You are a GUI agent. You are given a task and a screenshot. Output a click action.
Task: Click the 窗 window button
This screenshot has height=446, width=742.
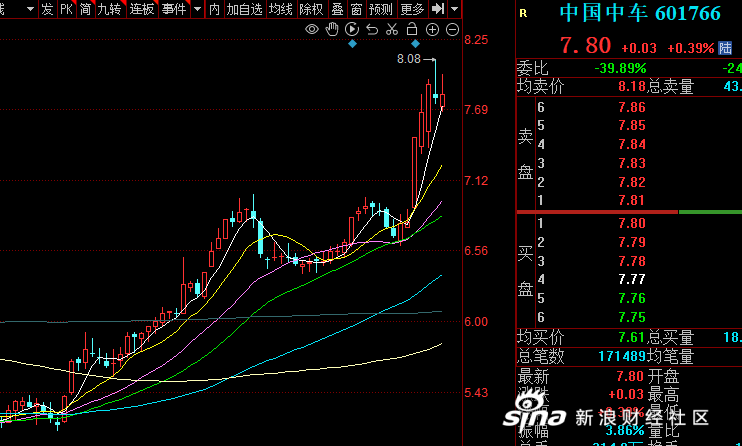(357, 9)
